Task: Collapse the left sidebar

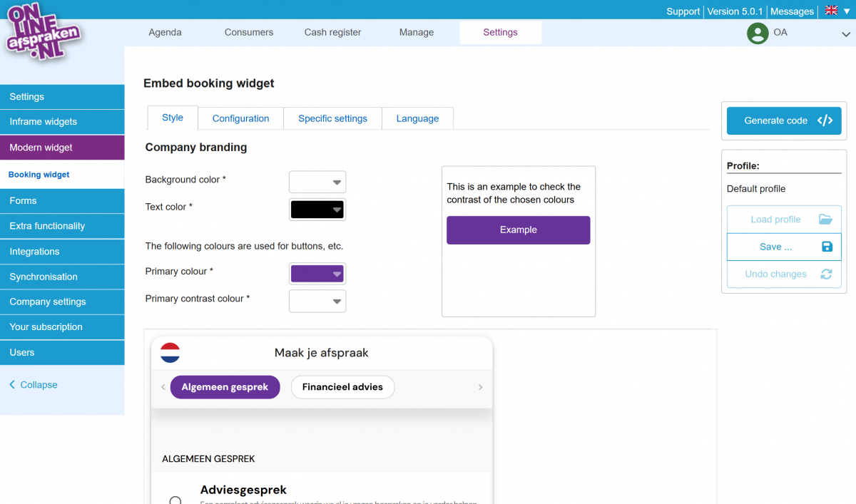Action: 33,385
